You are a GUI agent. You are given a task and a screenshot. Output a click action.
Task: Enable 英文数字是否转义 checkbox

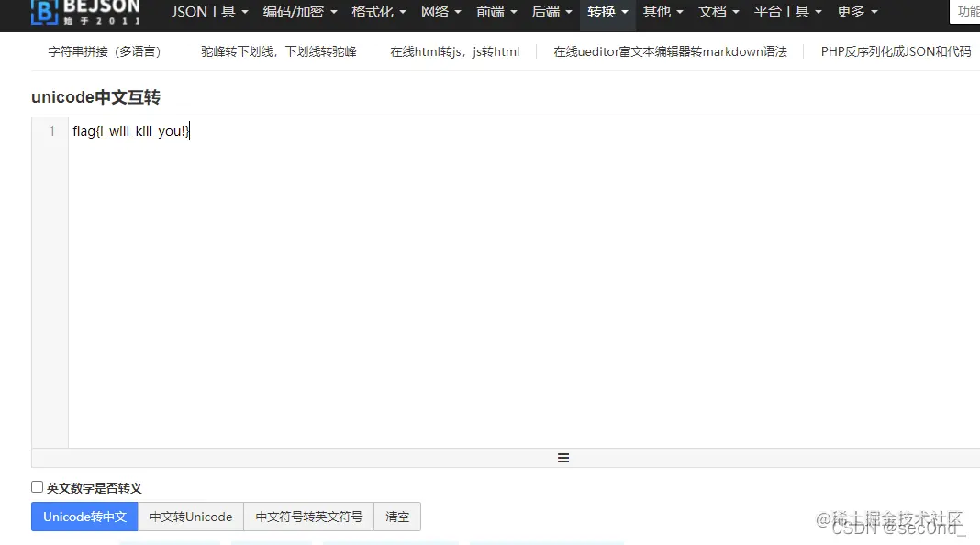(37, 487)
